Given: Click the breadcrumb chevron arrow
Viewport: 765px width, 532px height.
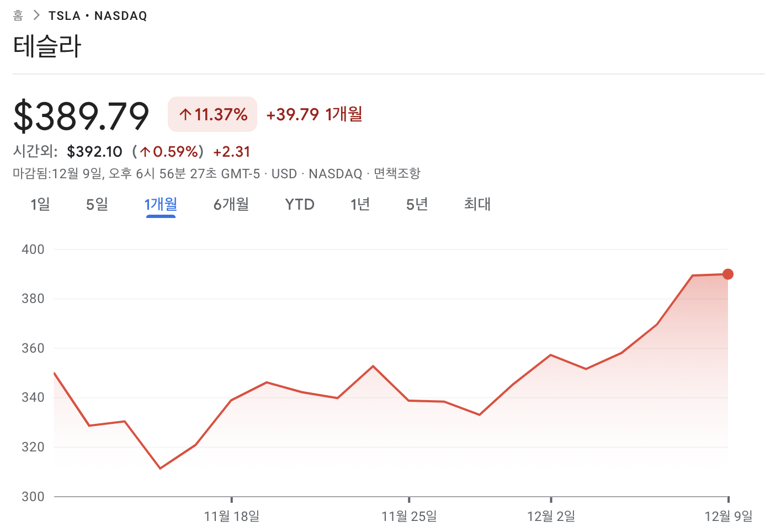Looking at the screenshot, I should pos(36,15).
